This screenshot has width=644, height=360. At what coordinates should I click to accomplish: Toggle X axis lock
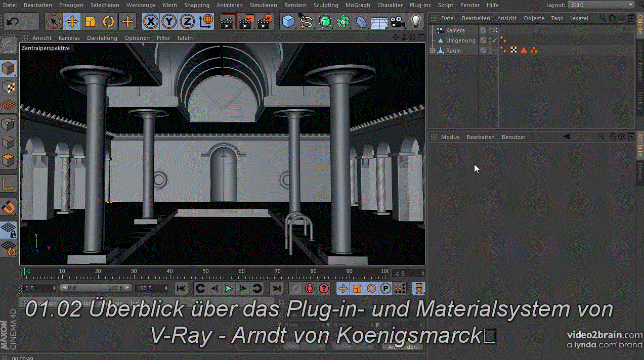[150, 22]
